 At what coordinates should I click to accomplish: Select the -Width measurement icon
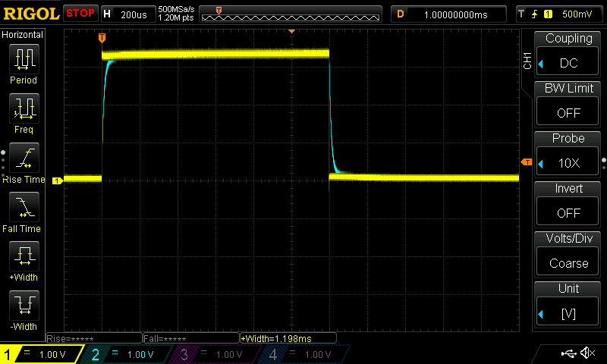24,306
